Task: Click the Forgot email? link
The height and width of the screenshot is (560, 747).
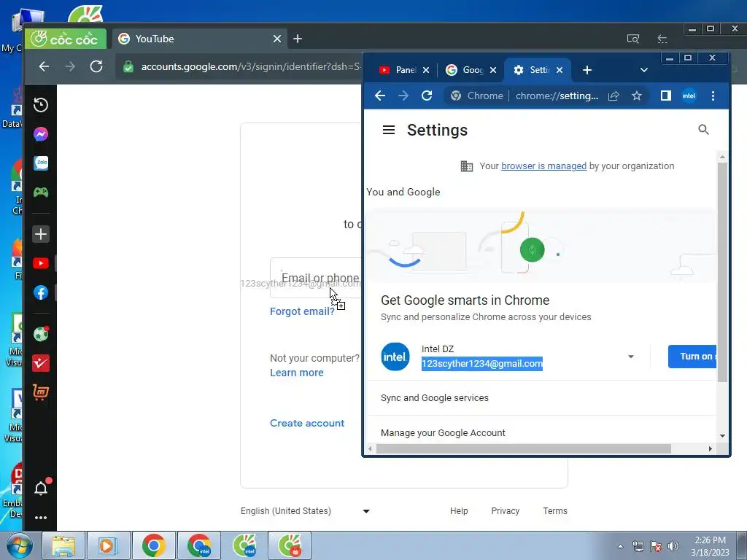Action: pos(302,311)
